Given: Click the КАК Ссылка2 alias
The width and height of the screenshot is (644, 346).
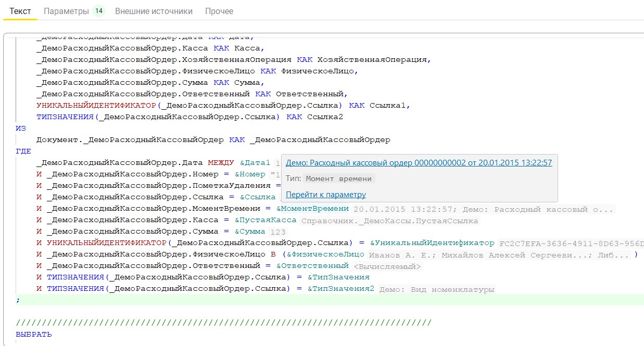Looking at the screenshot, I should coord(315,117).
